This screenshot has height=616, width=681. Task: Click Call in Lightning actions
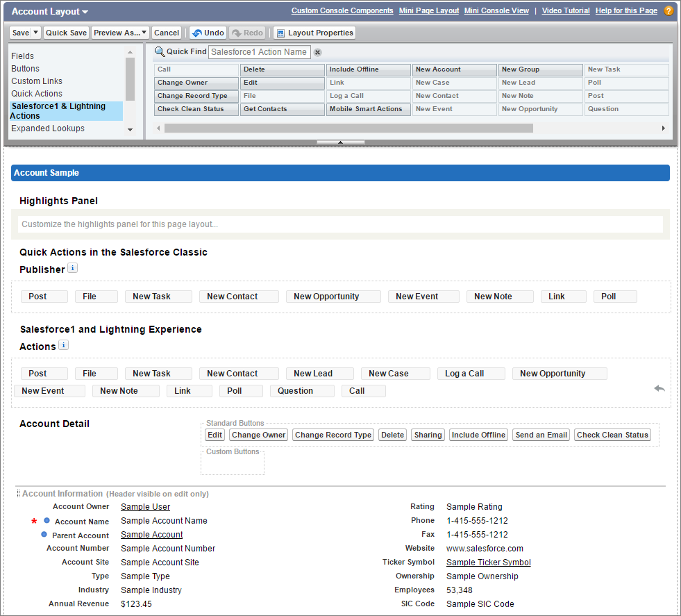(x=363, y=391)
